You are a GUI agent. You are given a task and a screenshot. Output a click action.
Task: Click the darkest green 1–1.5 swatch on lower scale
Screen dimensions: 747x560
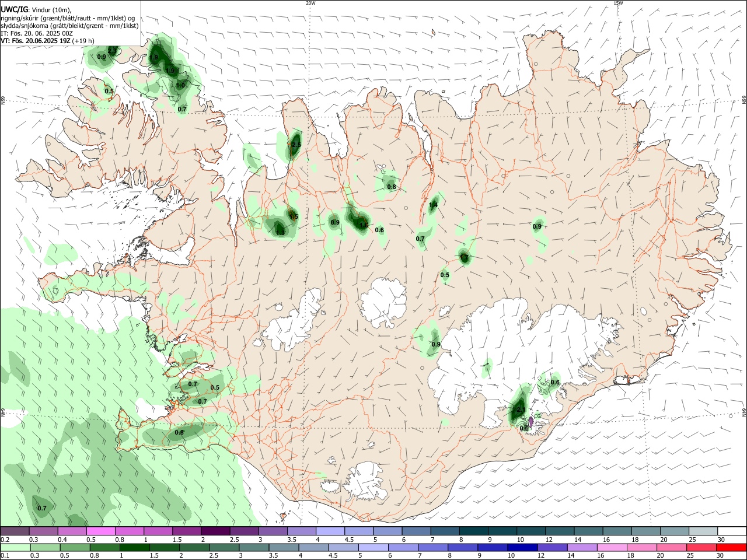134,547
